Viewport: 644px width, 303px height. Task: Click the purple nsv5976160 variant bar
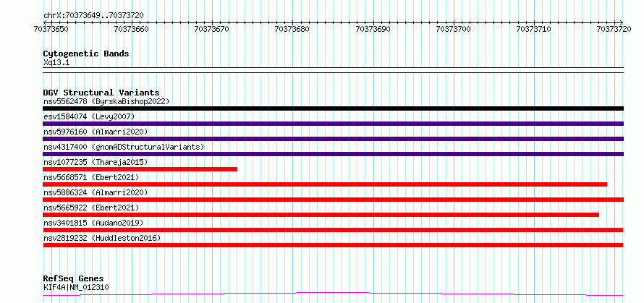(333, 139)
